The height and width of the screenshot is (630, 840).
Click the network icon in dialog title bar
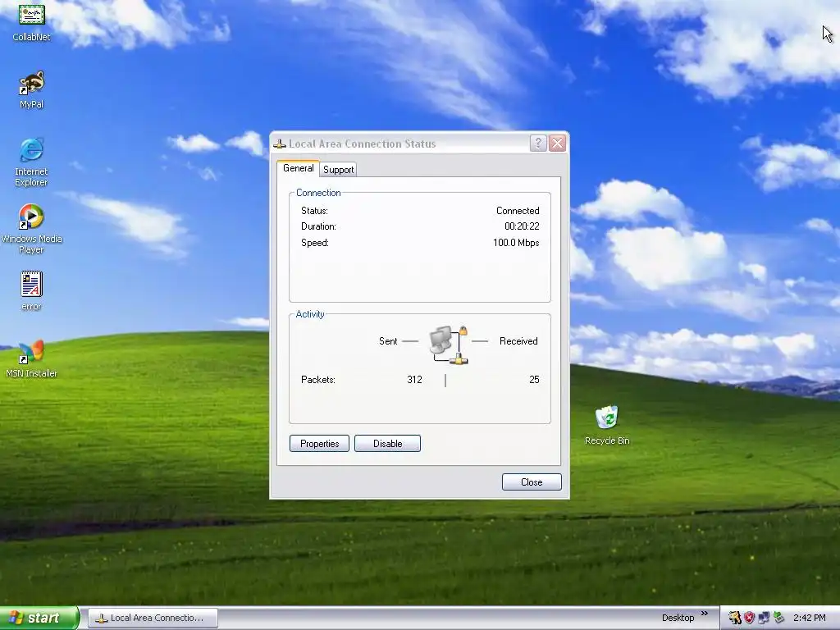279,144
